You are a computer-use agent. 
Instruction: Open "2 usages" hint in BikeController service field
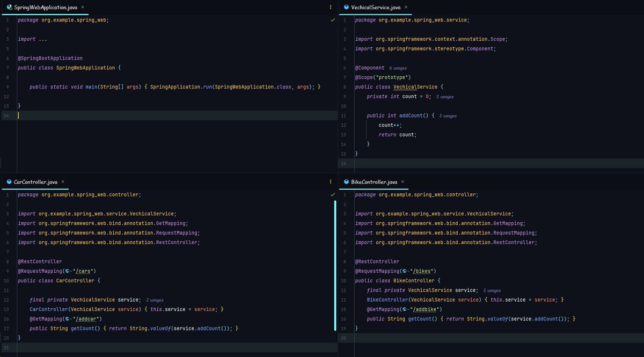[492, 290]
